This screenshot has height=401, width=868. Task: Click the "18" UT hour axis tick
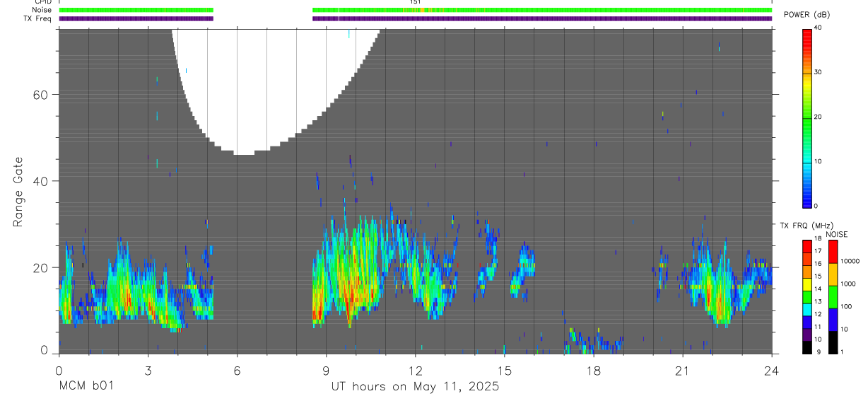coord(594,370)
